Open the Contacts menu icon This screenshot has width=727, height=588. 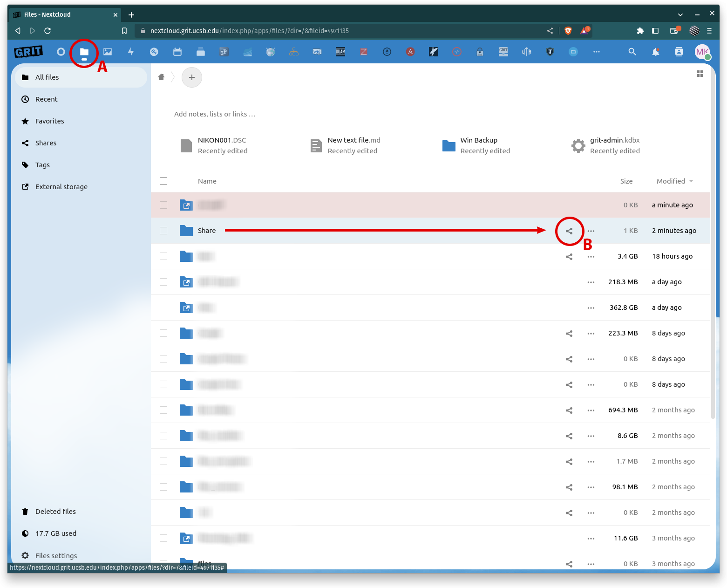point(679,52)
